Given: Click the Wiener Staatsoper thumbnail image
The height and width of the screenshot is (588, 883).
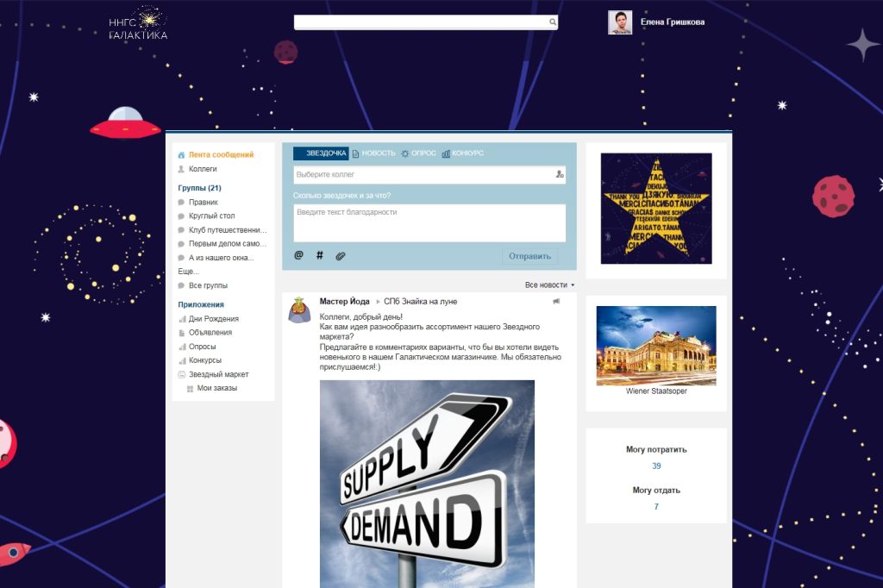Looking at the screenshot, I should coord(655,346).
